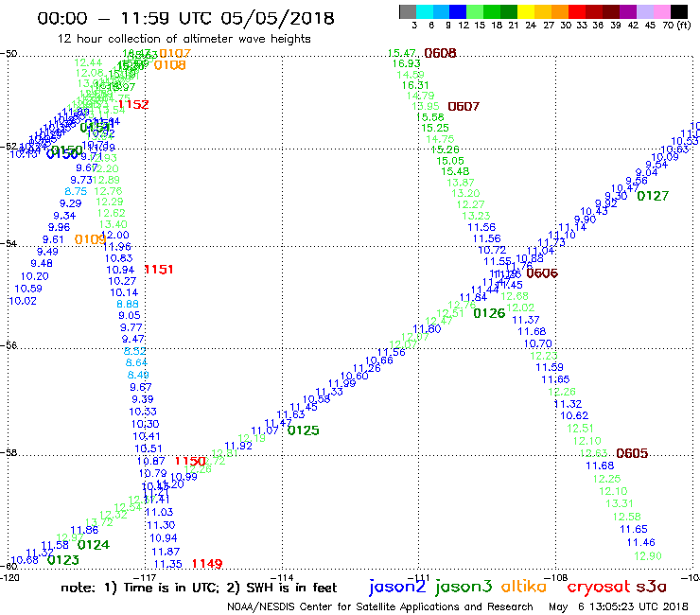
Task: Click the dark blue 12 ft legend swatch
Action: 458,11
